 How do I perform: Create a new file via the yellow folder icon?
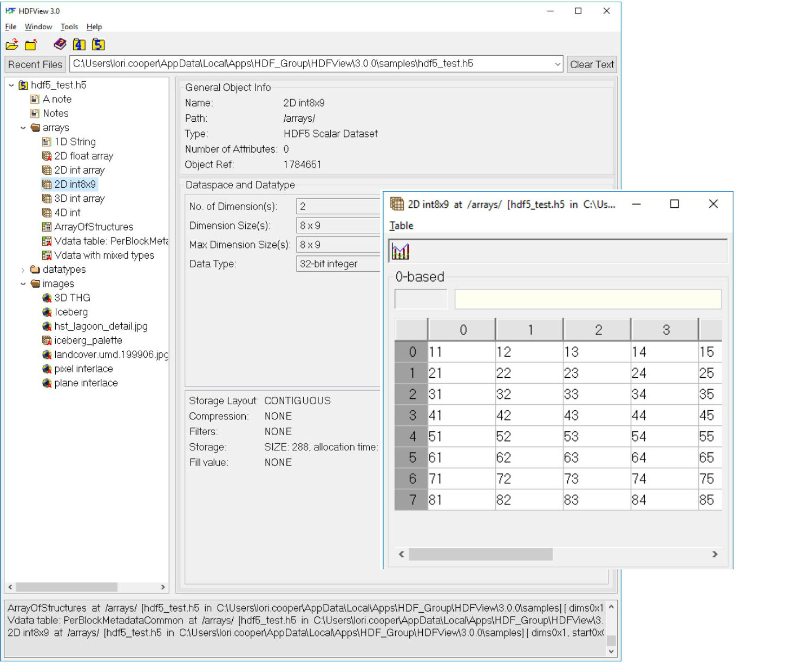tap(30, 44)
